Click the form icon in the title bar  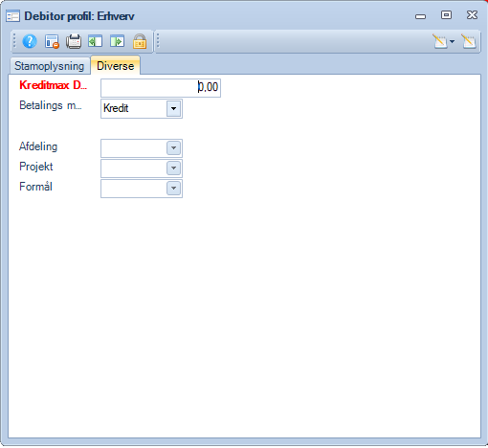pyautogui.click(x=12, y=16)
